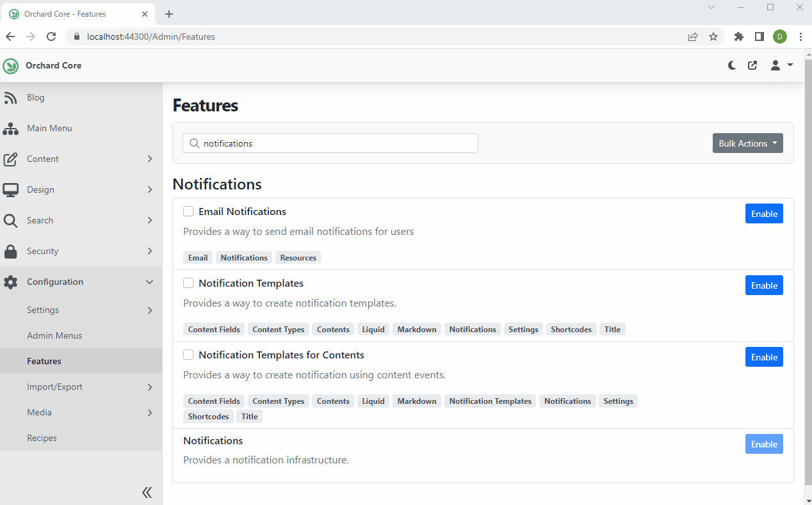Click the browser address bar URL
This screenshot has width=812, height=505.
(x=151, y=36)
